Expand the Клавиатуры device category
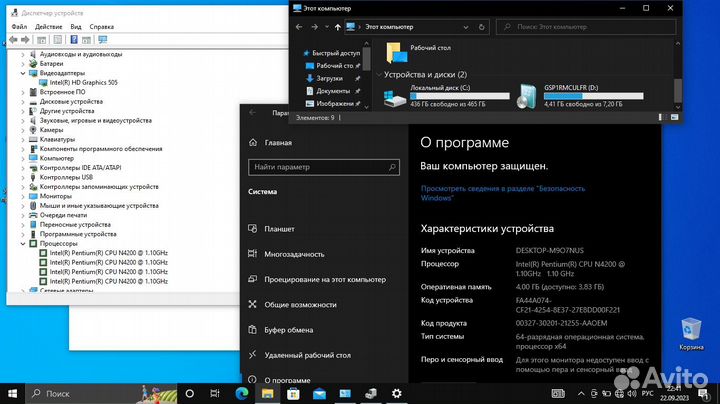This screenshot has width=720, height=404. pyautogui.click(x=23, y=139)
